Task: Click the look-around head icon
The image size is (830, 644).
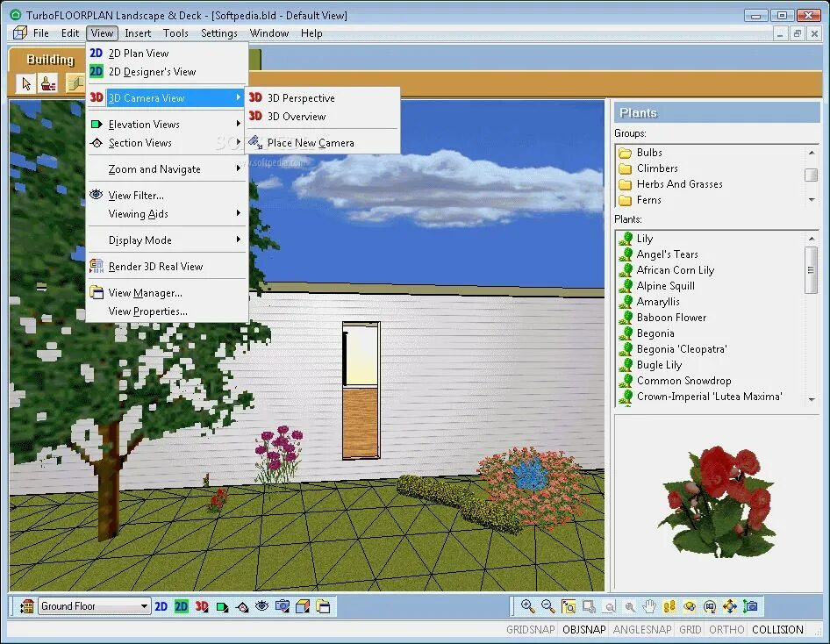Action: (x=690, y=606)
